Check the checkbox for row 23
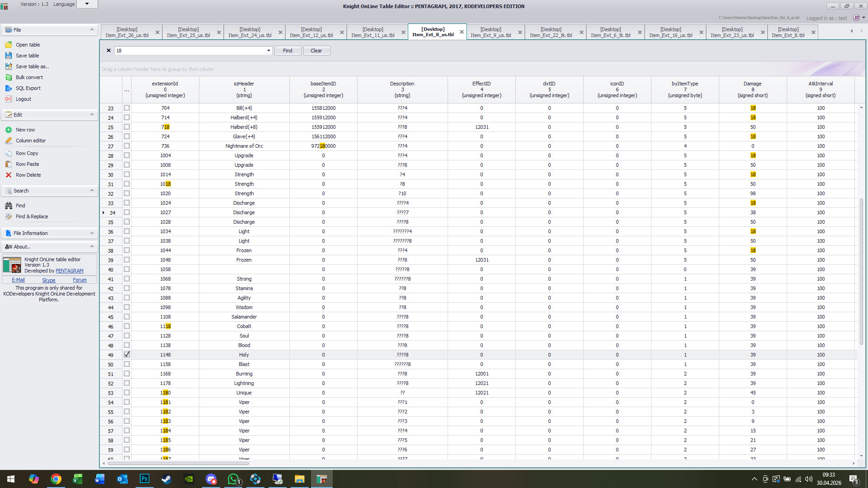This screenshot has height=488, width=868. 127,108
